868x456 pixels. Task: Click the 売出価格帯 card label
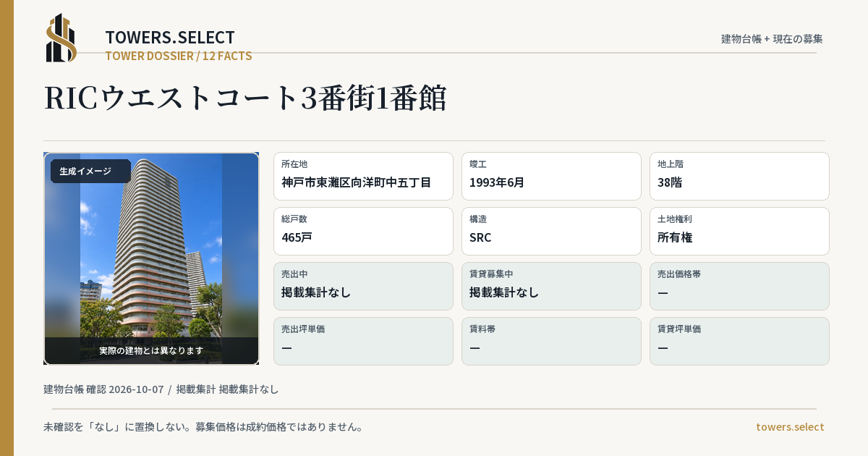click(679, 274)
